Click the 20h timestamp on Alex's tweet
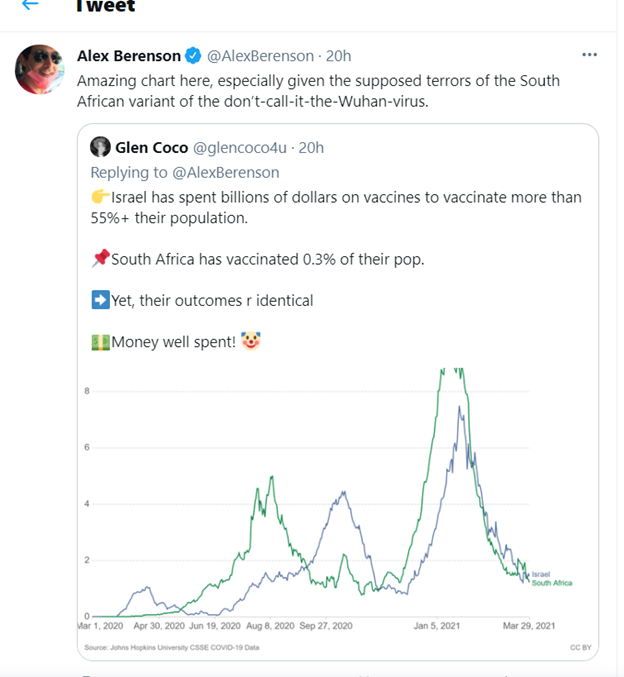 tap(338, 55)
